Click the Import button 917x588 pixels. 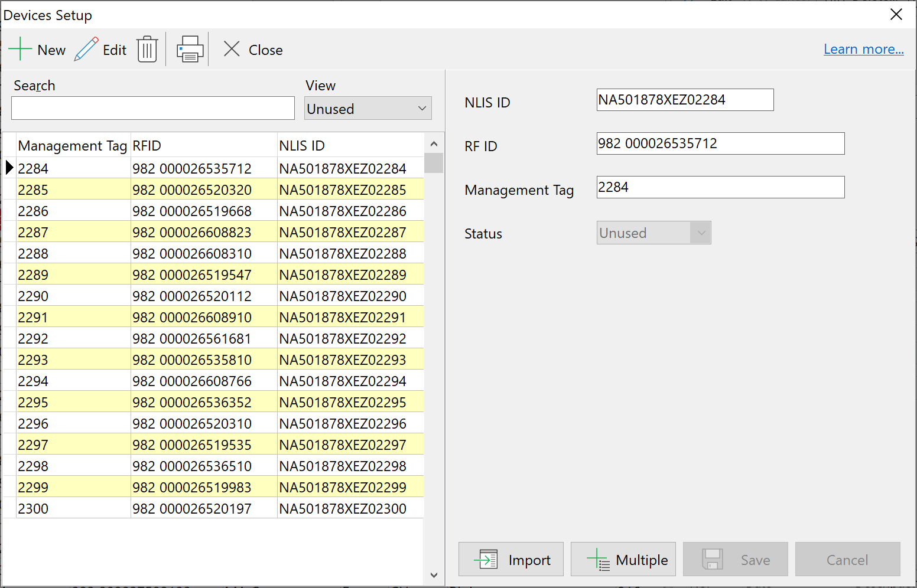[x=511, y=559]
